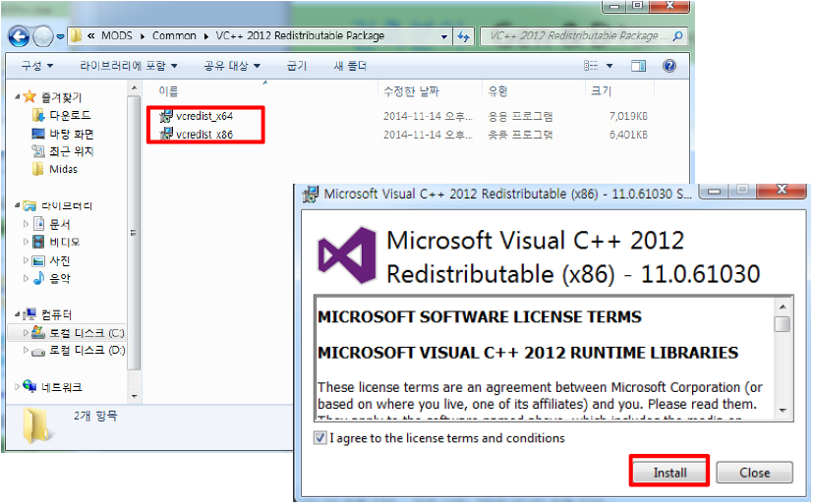This screenshot has width=813, height=504.
Task: Open the view options dropdown arrow
Action: click(x=610, y=66)
